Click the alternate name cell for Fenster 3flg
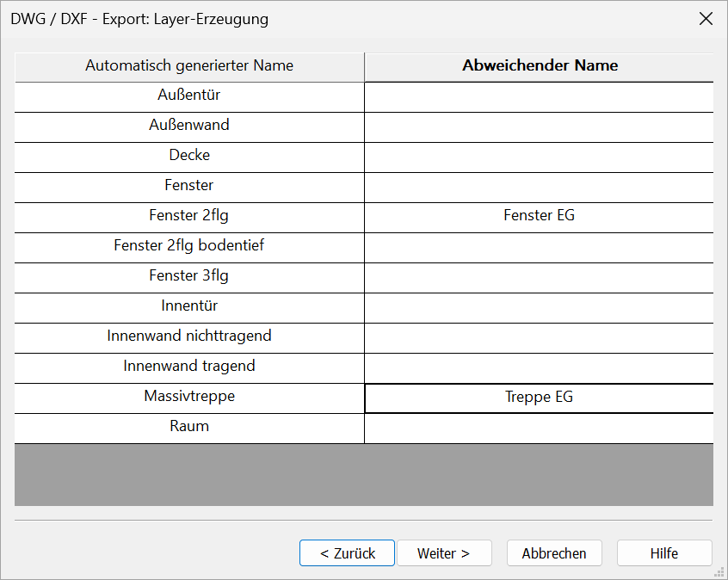The height and width of the screenshot is (580, 728). click(539, 278)
